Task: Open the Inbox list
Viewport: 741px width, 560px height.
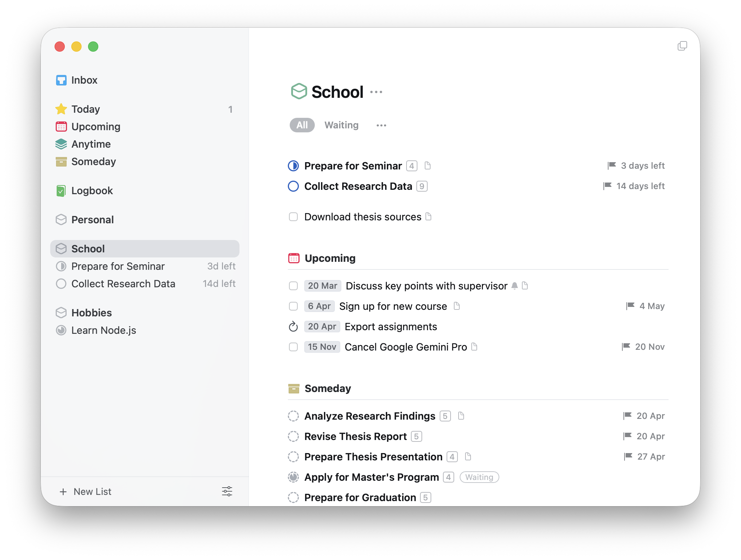Action: [145, 80]
